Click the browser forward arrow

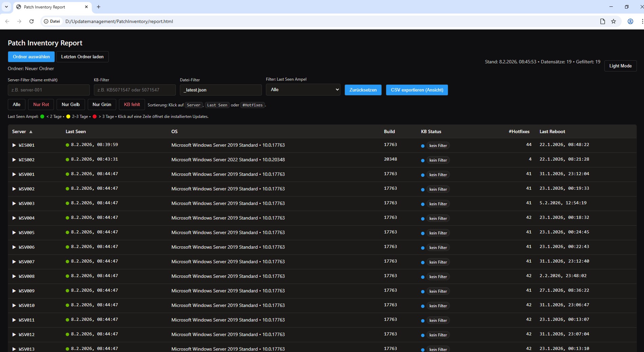[19, 21]
